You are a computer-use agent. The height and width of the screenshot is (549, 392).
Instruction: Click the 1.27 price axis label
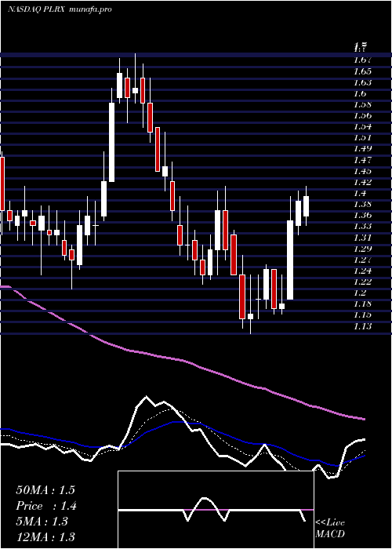(x=362, y=260)
